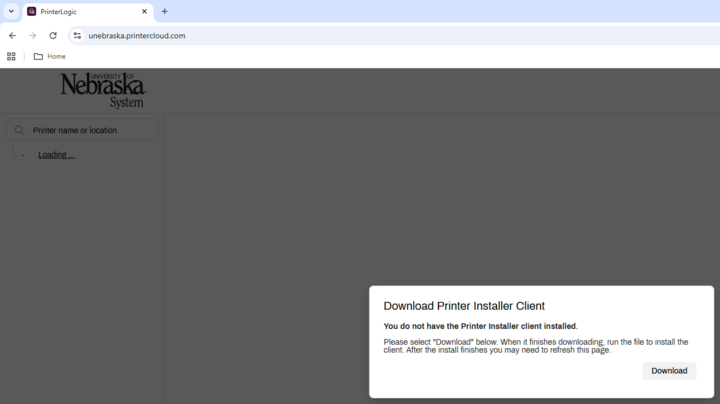
Task: Click the browser forward arrow
Action: (x=33, y=35)
